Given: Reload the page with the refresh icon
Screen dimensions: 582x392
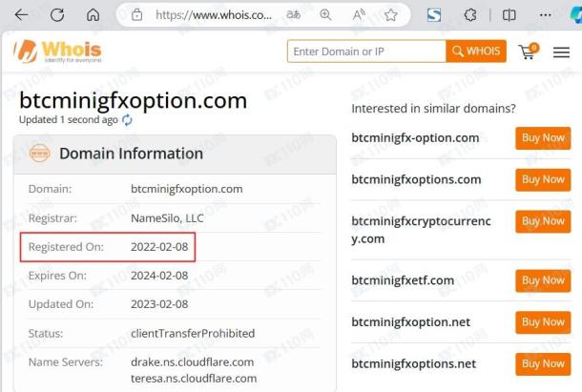Looking at the screenshot, I should point(57,15).
